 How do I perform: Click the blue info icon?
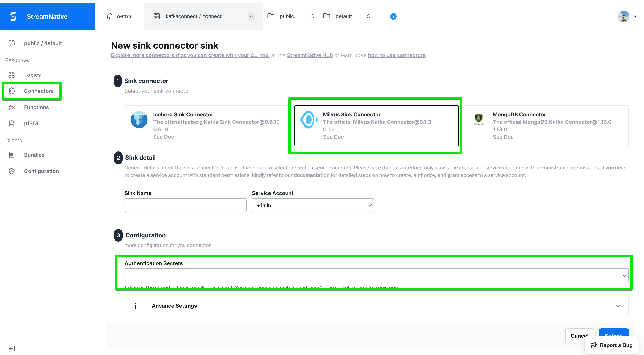[x=393, y=16]
